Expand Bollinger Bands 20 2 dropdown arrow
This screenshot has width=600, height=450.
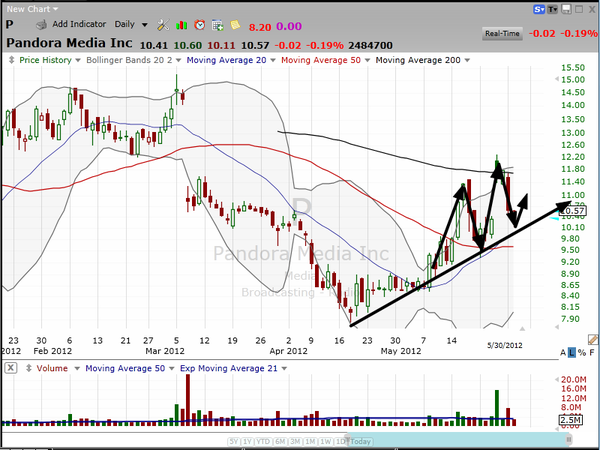178,60
